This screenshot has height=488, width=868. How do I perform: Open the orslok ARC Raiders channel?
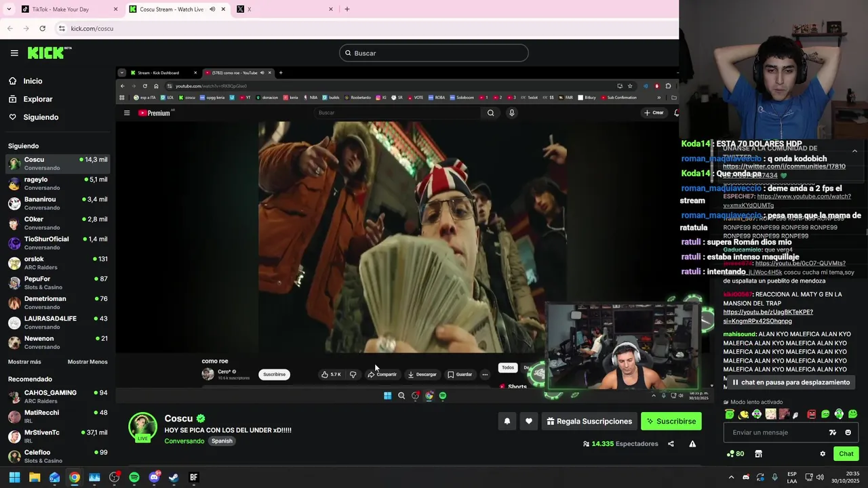pos(58,263)
